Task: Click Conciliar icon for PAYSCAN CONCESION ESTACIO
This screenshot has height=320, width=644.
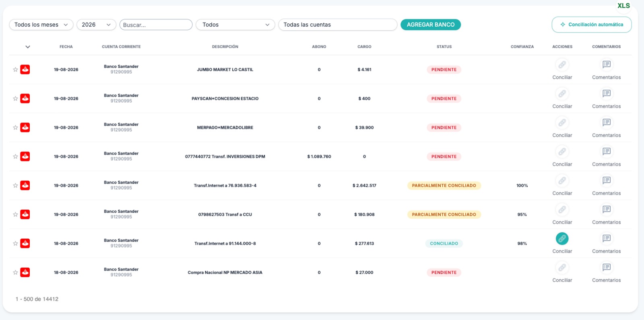Action: click(x=562, y=94)
